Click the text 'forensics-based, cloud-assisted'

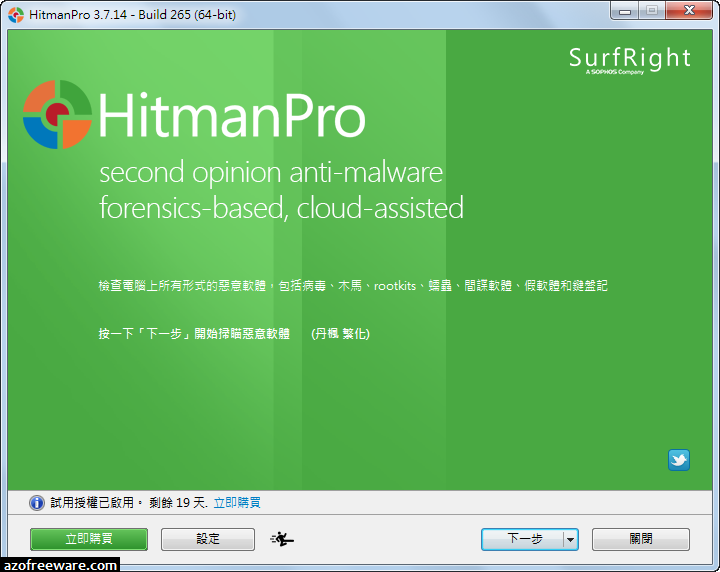pyautogui.click(x=281, y=208)
